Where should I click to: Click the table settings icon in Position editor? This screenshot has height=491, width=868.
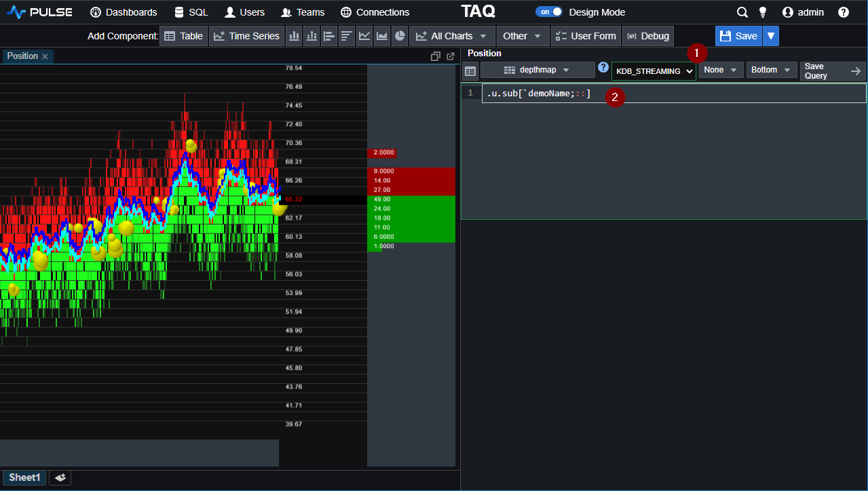click(x=470, y=70)
